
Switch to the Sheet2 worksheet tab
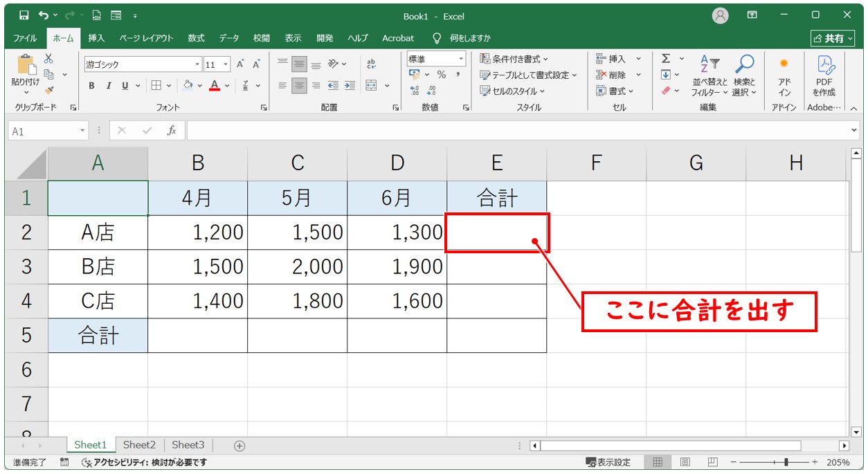pos(139,445)
